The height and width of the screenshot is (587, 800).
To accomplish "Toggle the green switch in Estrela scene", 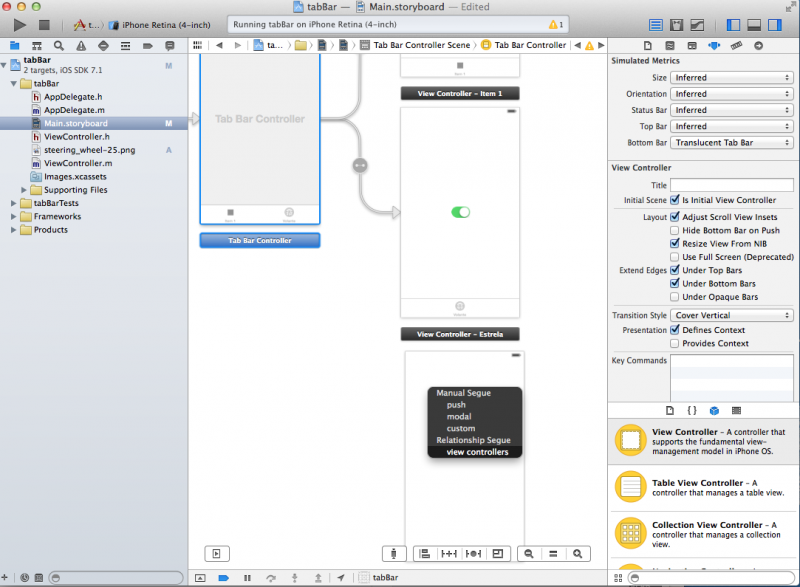I will pos(460,212).
